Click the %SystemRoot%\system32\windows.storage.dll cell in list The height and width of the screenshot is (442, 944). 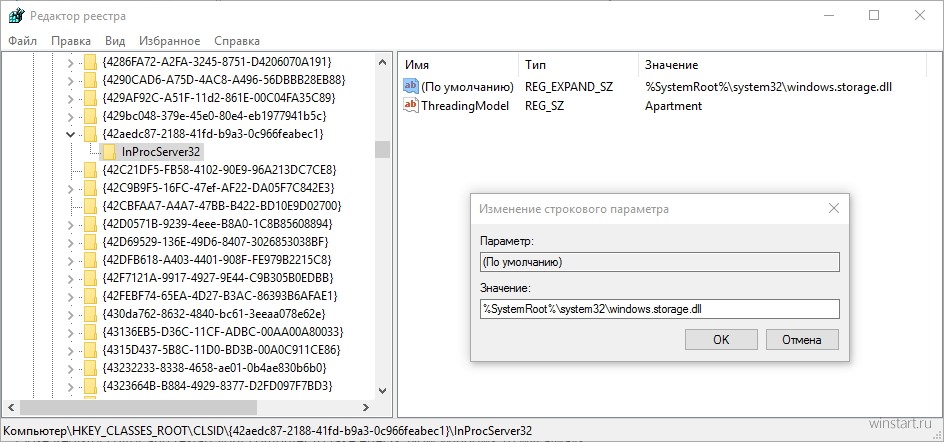click(x=768, y=87)
